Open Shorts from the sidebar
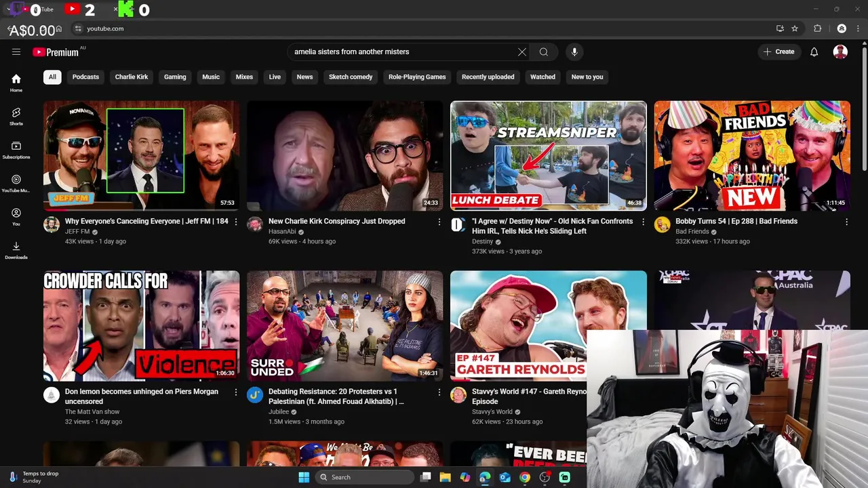868x488 pixels. click(16, 117)
